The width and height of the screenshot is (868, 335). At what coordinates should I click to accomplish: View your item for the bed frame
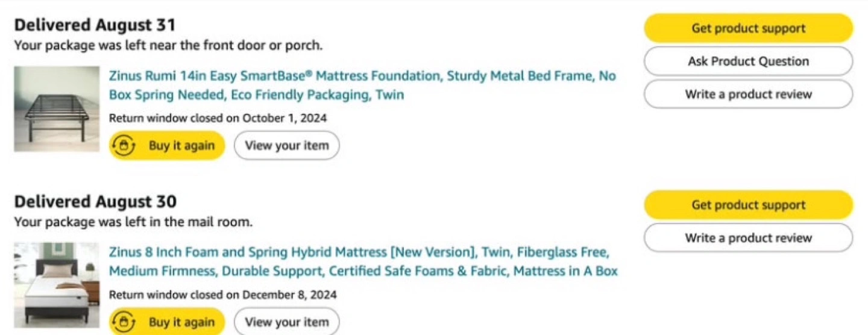click(x=286, y=146)
